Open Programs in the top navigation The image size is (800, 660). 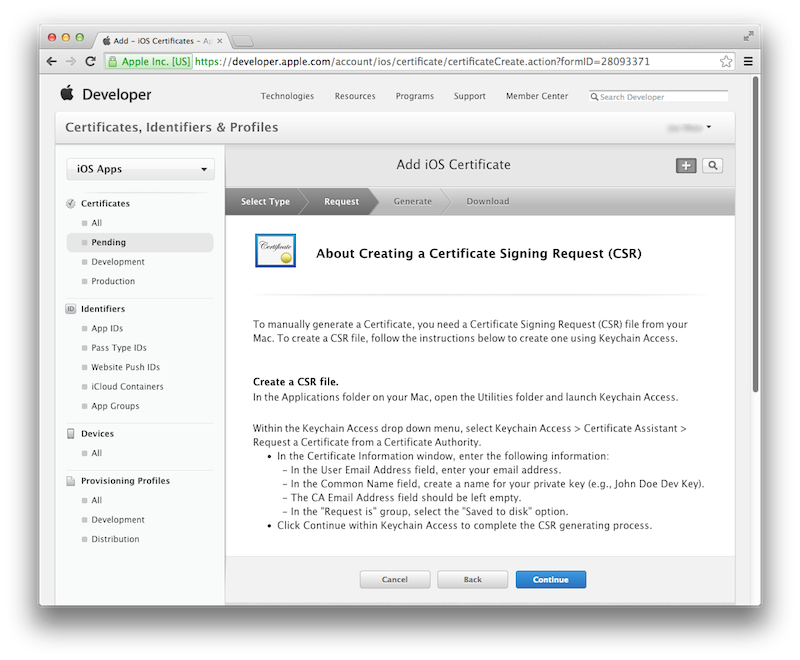pyautogui.click(x=415, y=96)
